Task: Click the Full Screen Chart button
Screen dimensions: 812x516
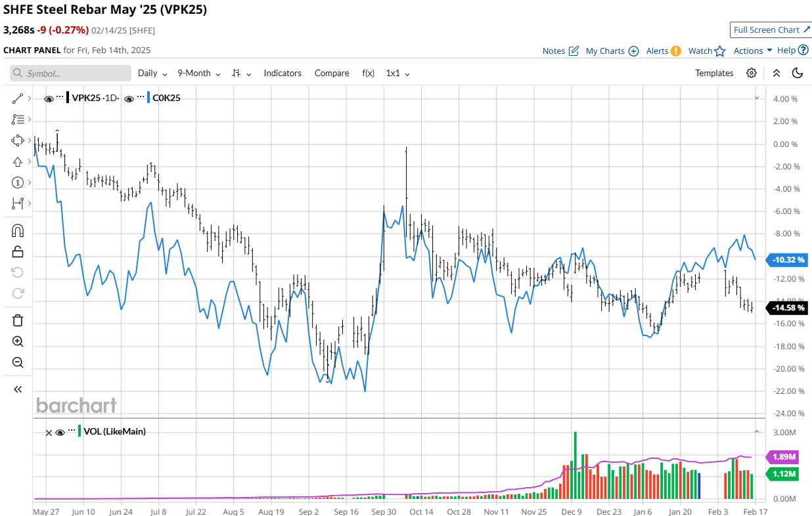Action: 771,30
